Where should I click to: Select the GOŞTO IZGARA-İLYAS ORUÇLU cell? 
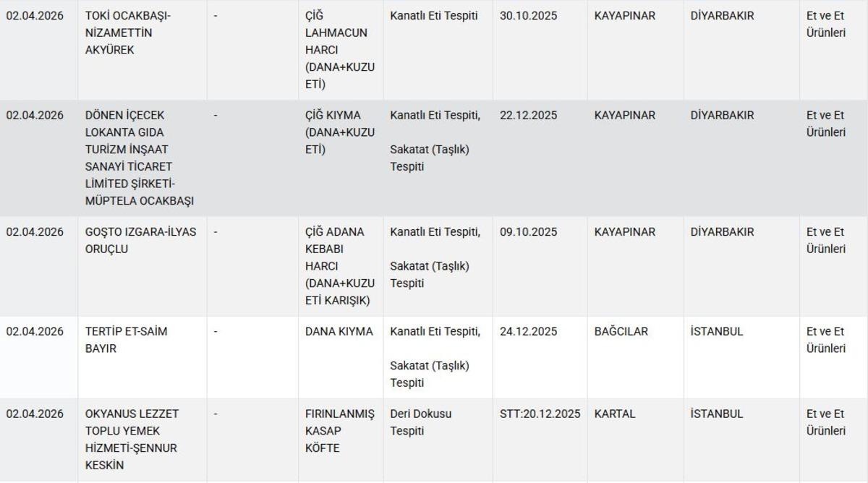click(140, 240)
